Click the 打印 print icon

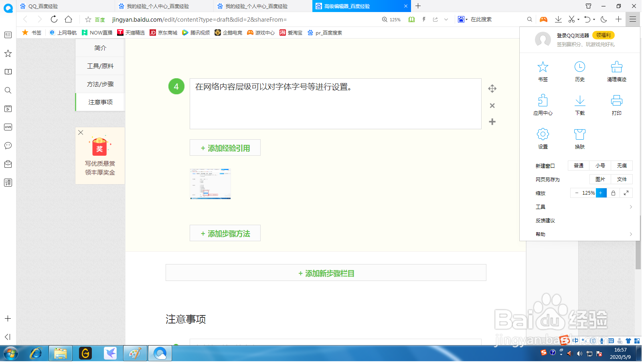click(x=616, y=104)
